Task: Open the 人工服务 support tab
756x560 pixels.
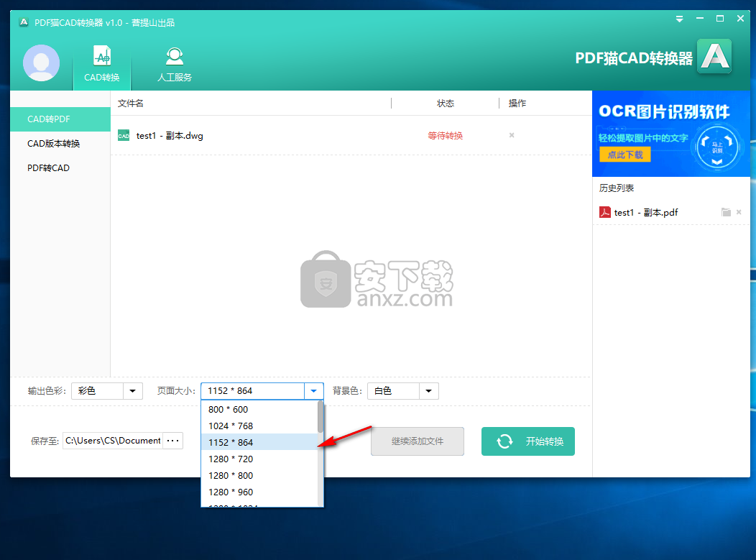Action: (x=175, y=64)
